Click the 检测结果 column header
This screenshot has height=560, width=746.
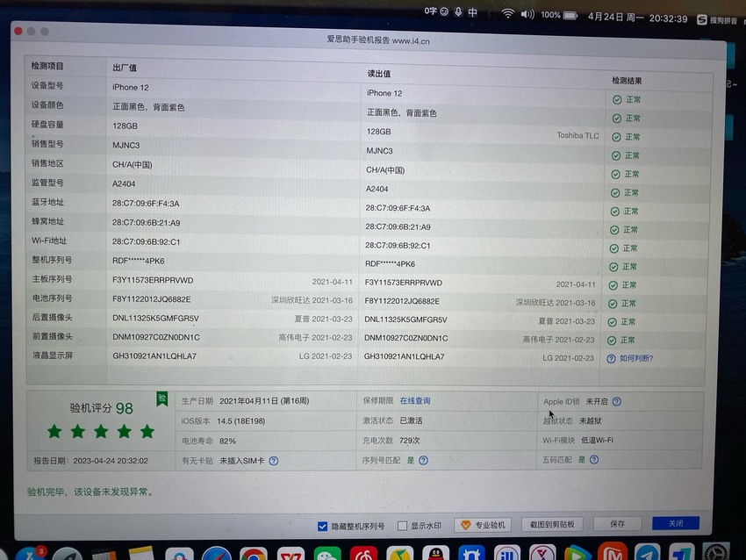pyautogui.click(x=627, y=81)
